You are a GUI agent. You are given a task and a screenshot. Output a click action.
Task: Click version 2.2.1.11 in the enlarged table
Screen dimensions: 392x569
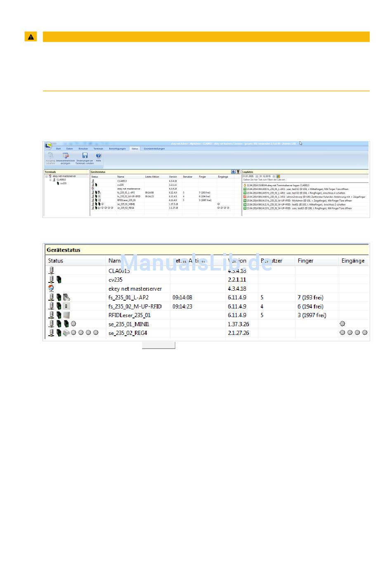click(x=237, y=280)
